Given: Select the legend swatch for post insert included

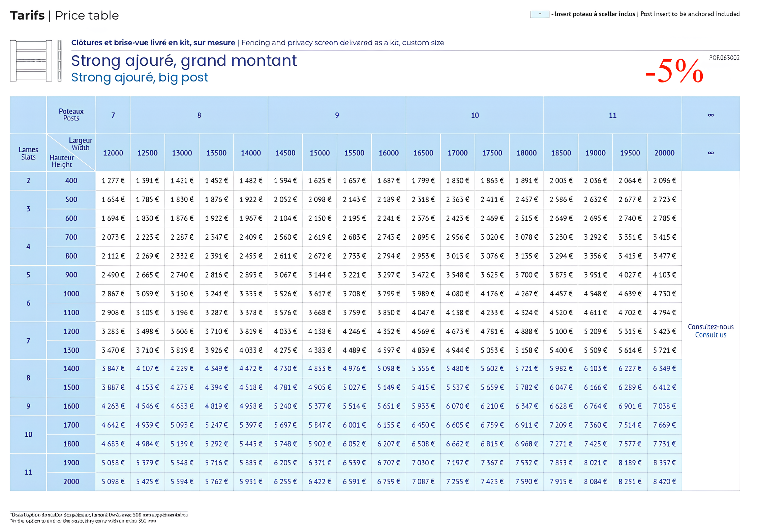Looking at the screenshot, I should click(x=539, y=14).
